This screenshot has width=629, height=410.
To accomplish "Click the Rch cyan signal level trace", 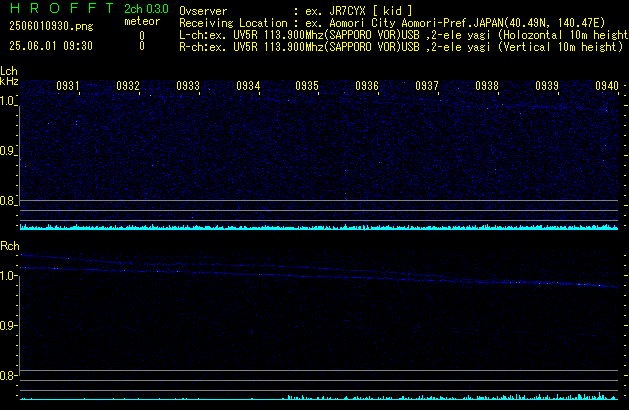I will (x=319, y=397).
